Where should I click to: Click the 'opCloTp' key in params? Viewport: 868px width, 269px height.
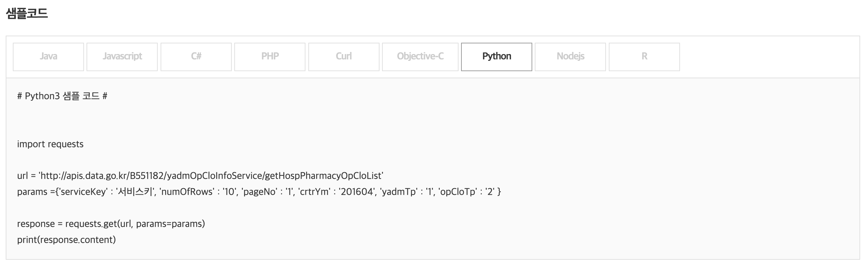pyautogui.click(x=458, y=192)
